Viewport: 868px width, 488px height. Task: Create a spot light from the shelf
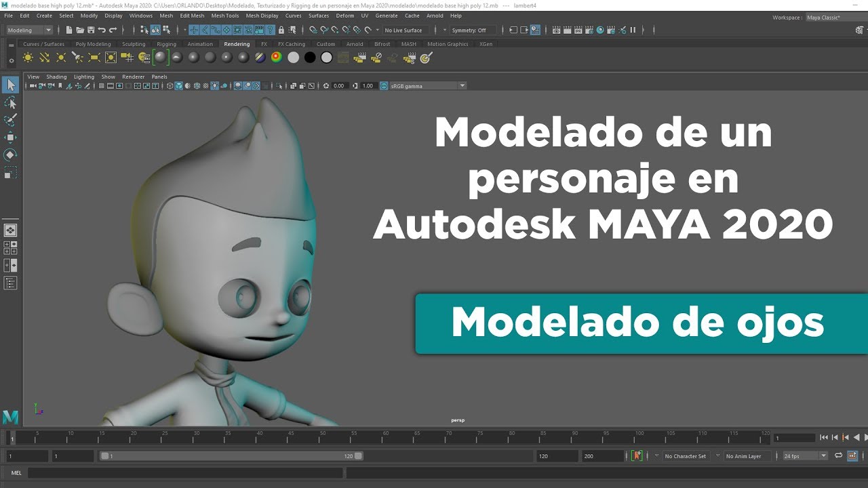point(77,58)
